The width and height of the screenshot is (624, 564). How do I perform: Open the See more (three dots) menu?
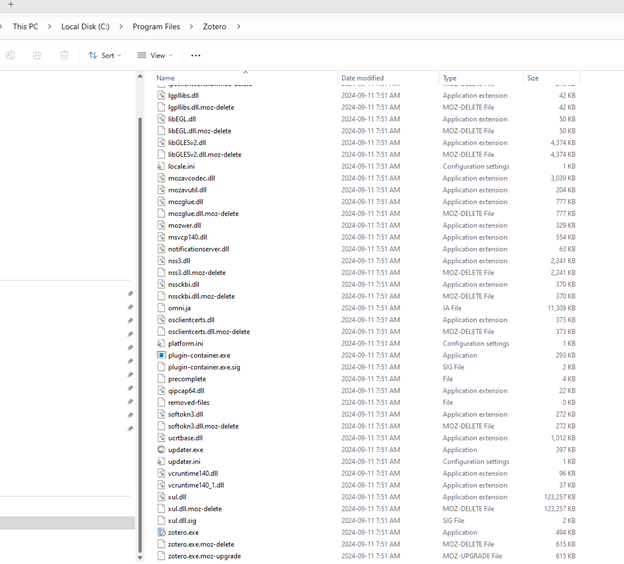pos(195,55)
